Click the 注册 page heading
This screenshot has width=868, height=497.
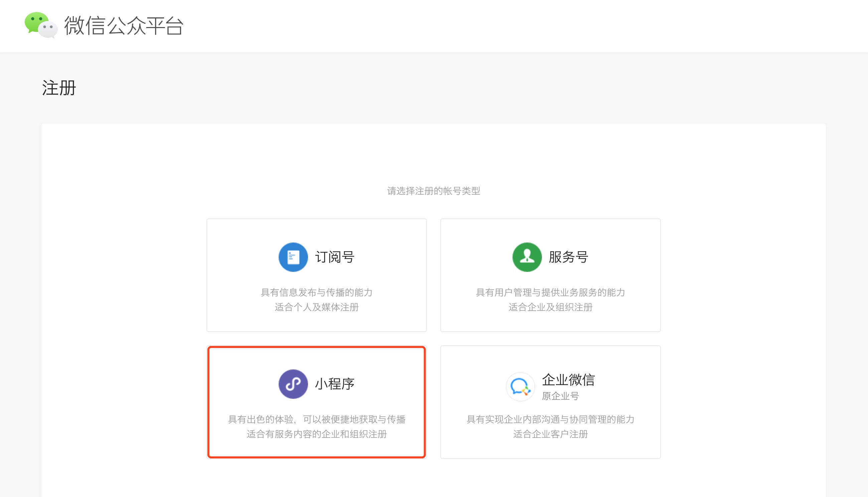[x=59, y=88]
